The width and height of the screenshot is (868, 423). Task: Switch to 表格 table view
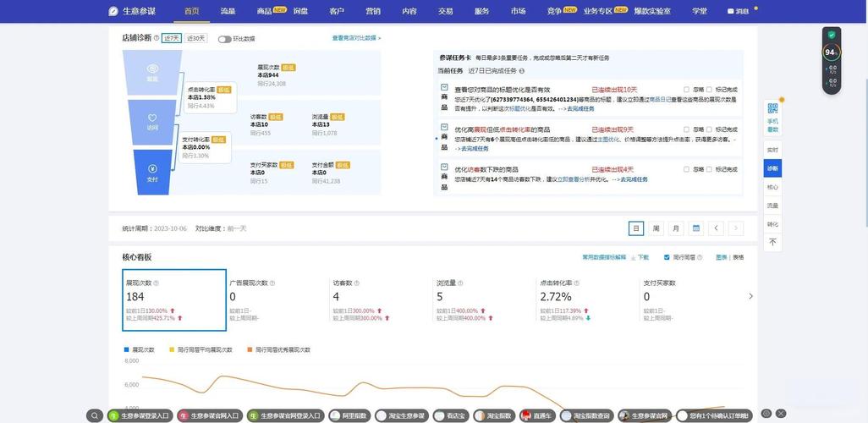point(739,257)
